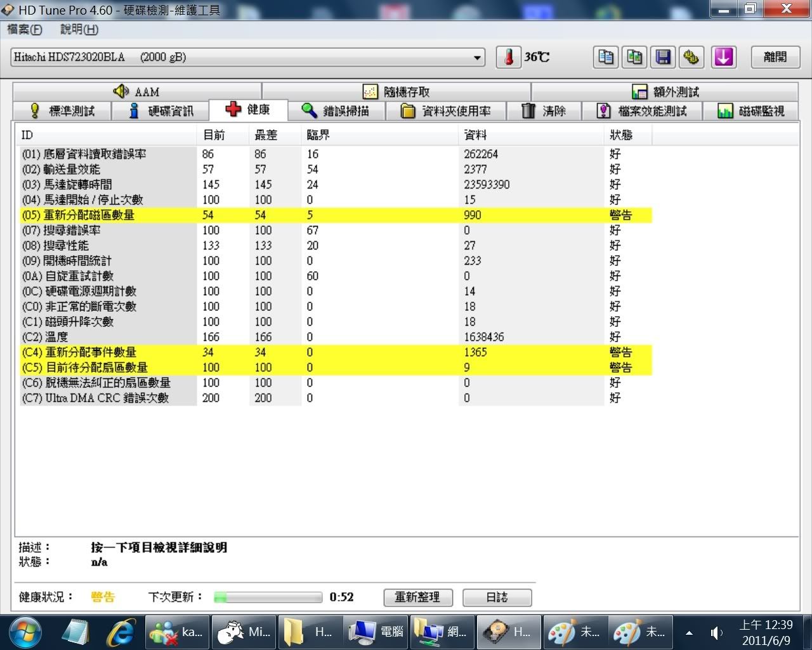Open the 說明(H) menu
Image resolution: width=812 pixels, height=650 pixels.
(79, 29)
